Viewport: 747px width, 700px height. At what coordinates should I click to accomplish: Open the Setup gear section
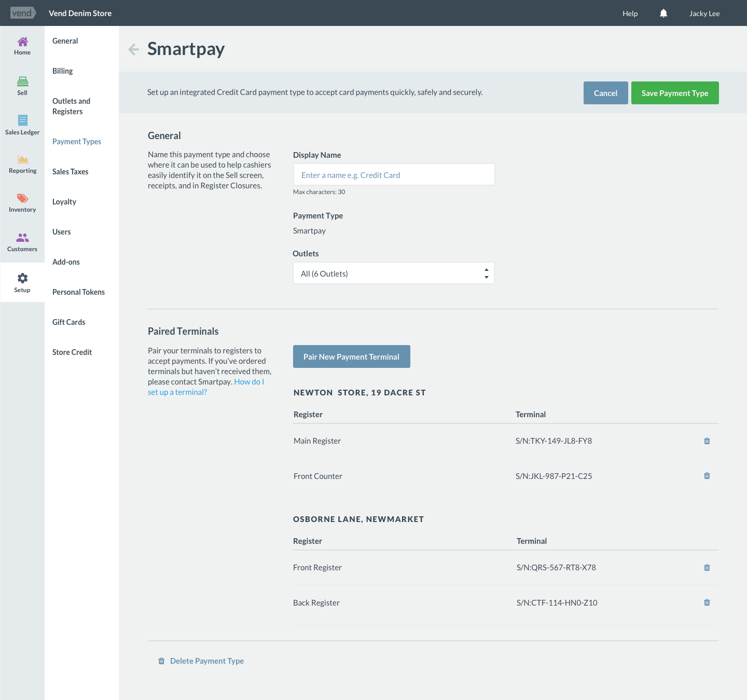click(x=22, y=283)
